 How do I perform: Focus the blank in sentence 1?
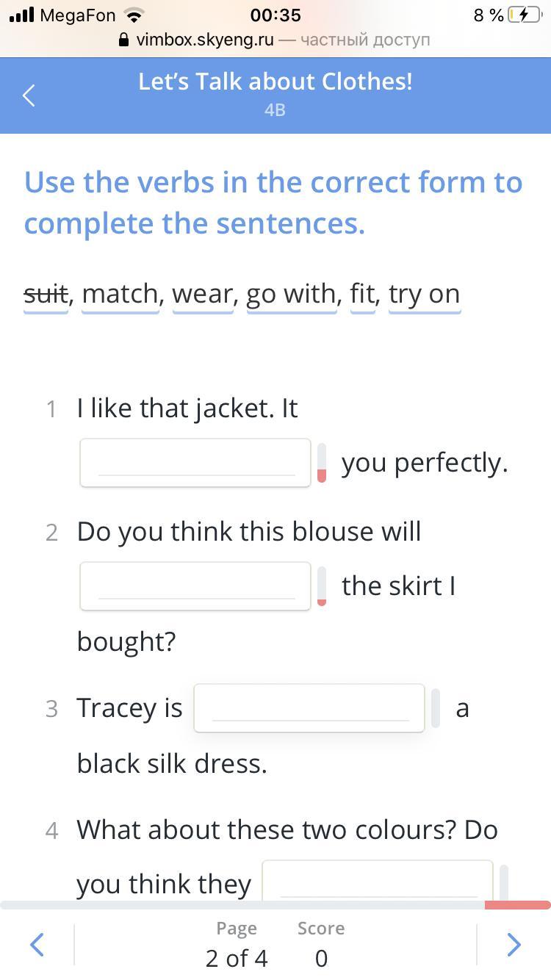pos(195,463)
